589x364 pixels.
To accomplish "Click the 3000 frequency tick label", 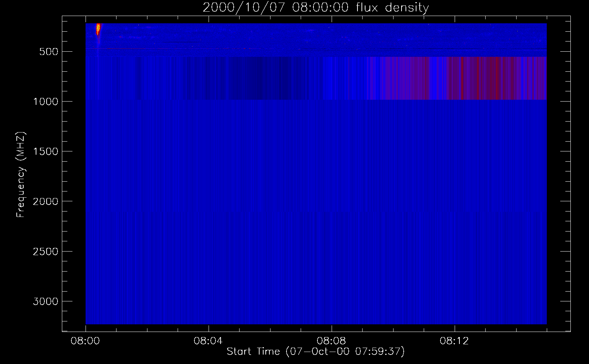I will click(x=46, y=301).
